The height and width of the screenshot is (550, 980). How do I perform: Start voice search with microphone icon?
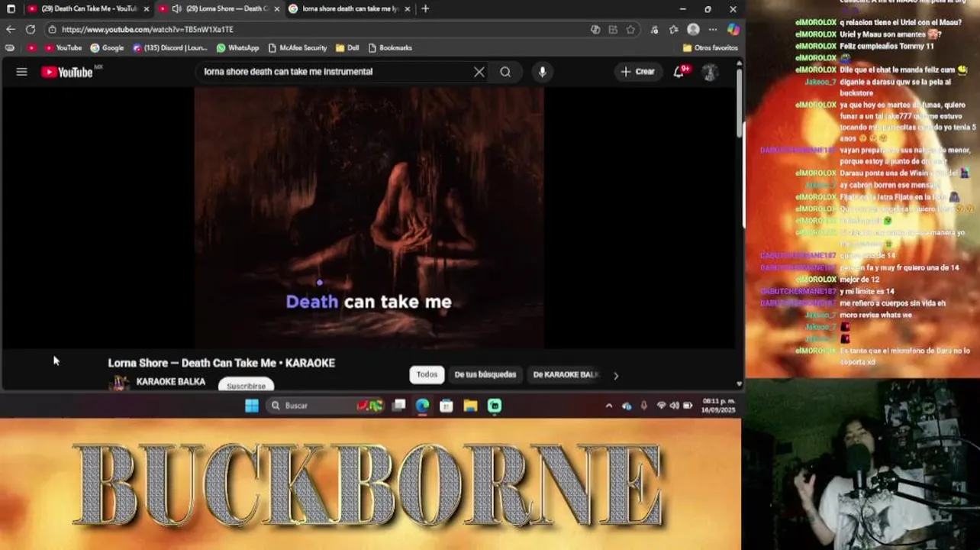542,72
